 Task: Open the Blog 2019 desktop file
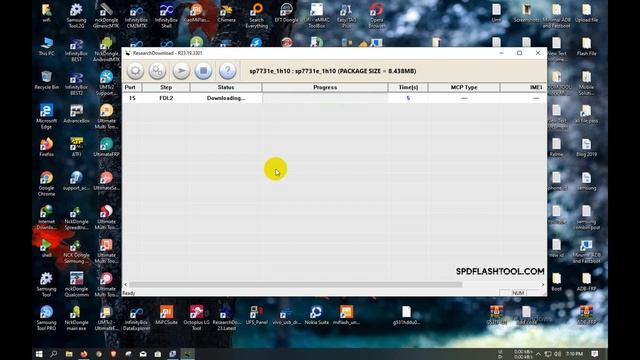click(x=587, y=147)
